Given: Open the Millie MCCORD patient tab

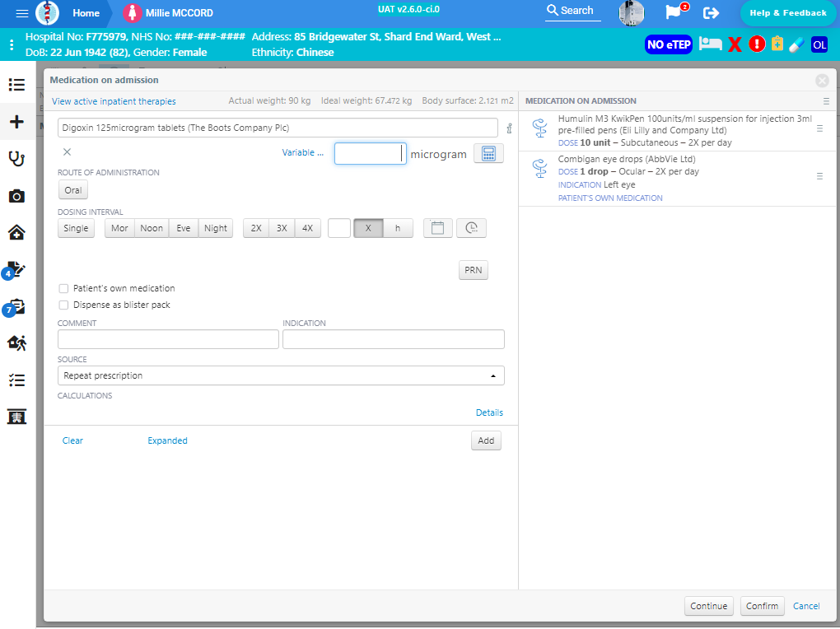Looking at the screenshot, I should click(168, 13).
